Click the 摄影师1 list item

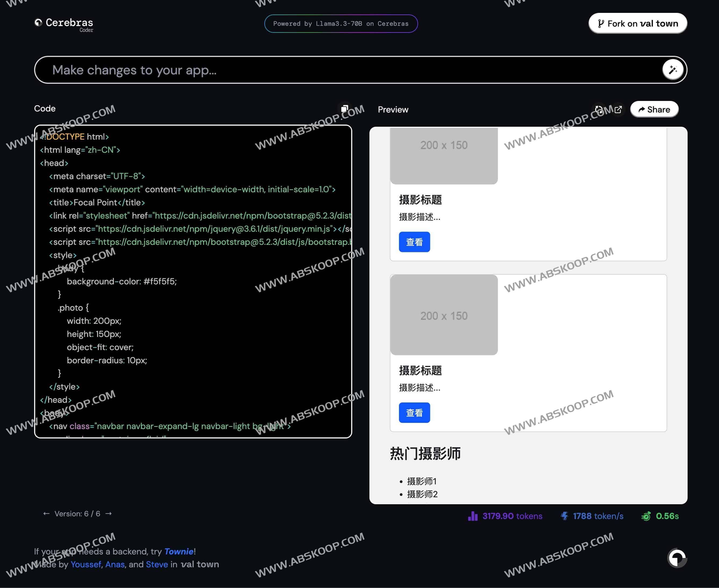[x=422, y=481]
